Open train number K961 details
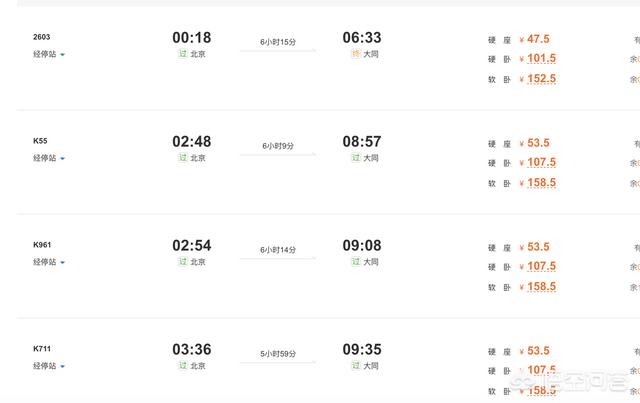Screen dimensions: 640x403 tap(42, 245)
